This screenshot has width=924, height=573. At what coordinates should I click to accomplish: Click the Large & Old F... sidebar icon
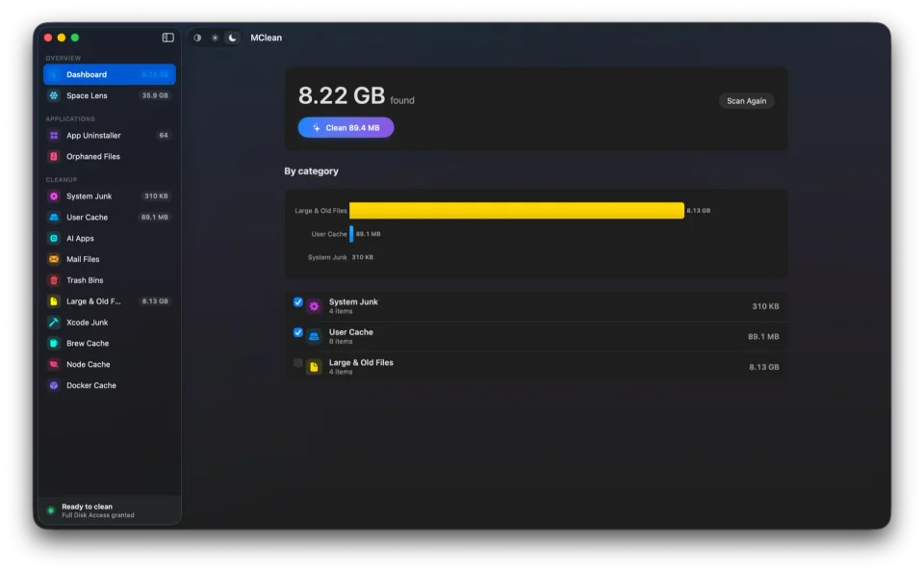(x=54, y=301)
